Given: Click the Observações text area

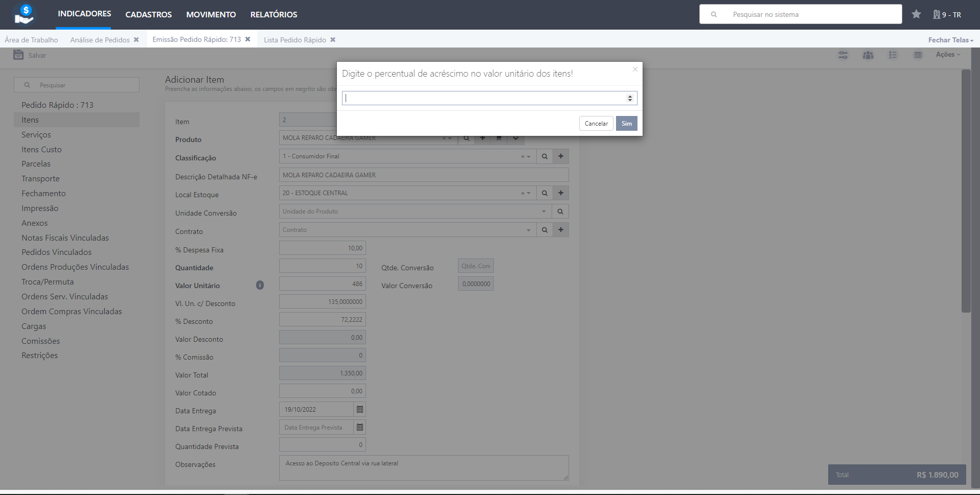Looking at the screenshot, I should [424, 468].
